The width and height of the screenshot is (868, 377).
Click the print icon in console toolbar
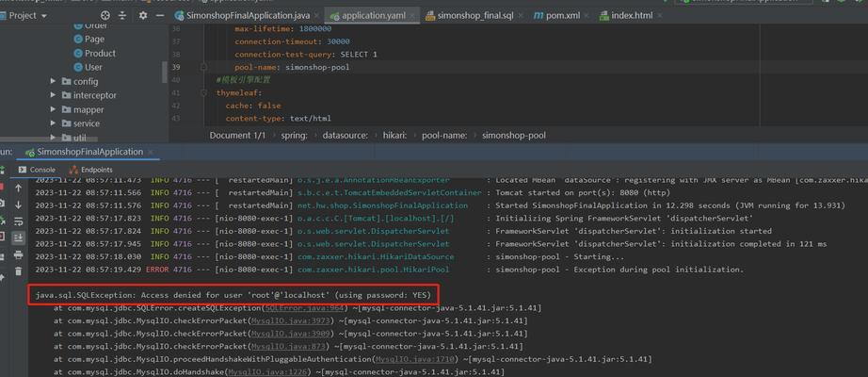coord(18,255)
